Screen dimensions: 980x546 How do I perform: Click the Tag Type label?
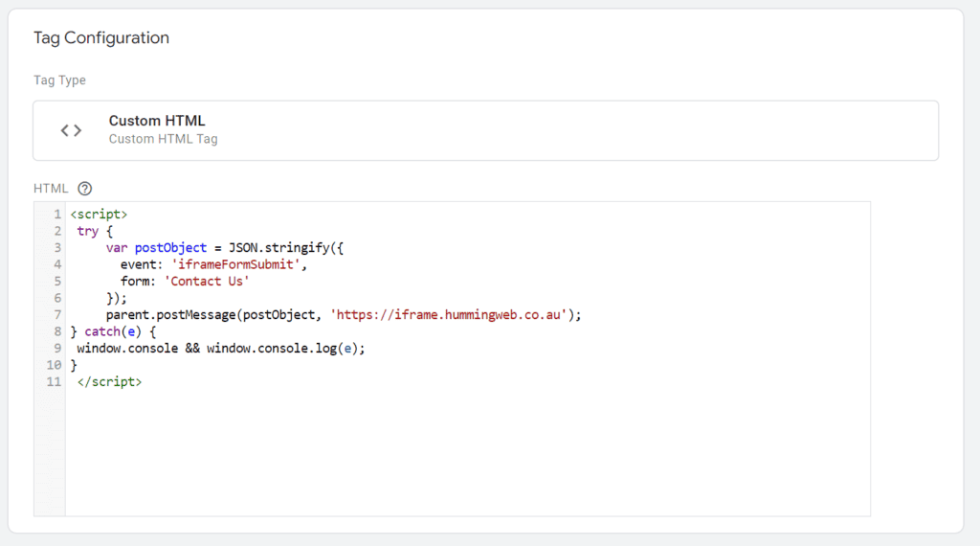[x=59, y=80]
